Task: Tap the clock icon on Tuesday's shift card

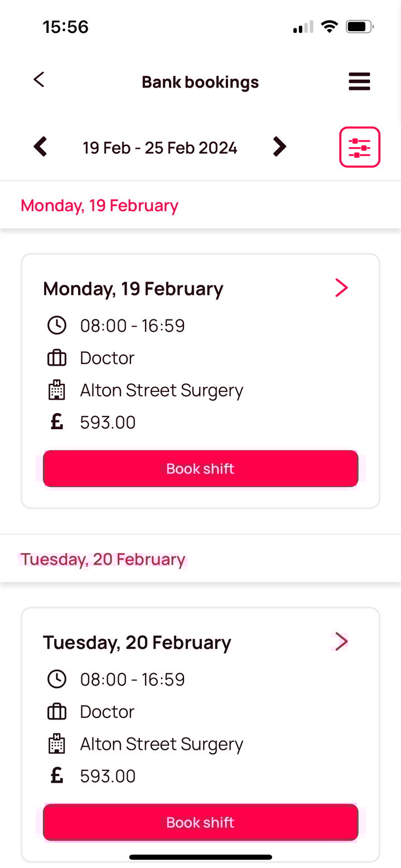Action: click(x=57, y=679)
